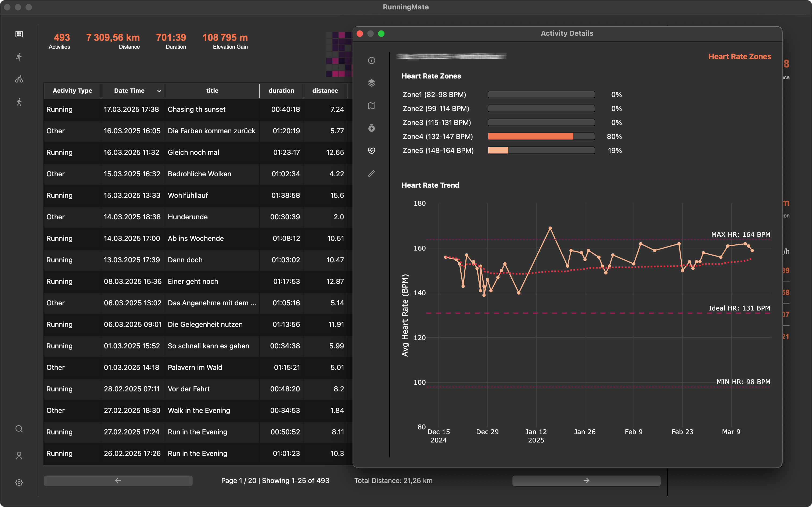Select 'Ab ins Wochende' activity row

click(198, 238)
